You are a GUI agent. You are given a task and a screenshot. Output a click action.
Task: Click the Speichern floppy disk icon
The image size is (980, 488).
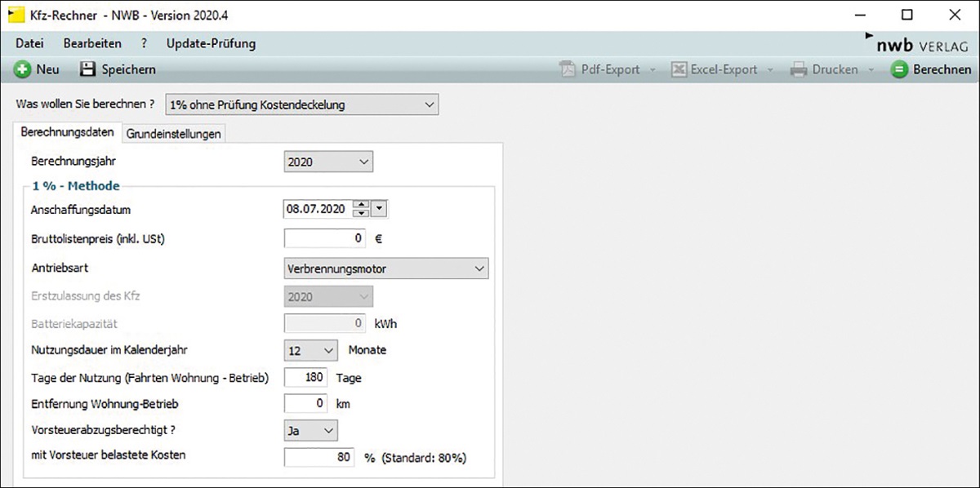87,69
